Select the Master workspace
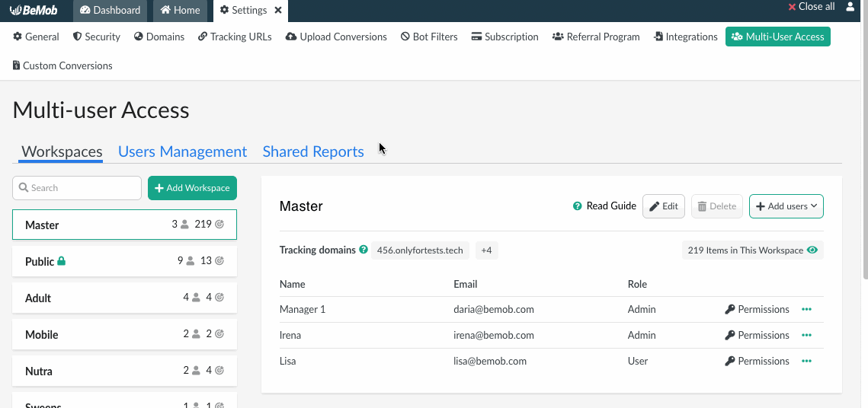Screen dimensions: 868x408 point(124,225)
